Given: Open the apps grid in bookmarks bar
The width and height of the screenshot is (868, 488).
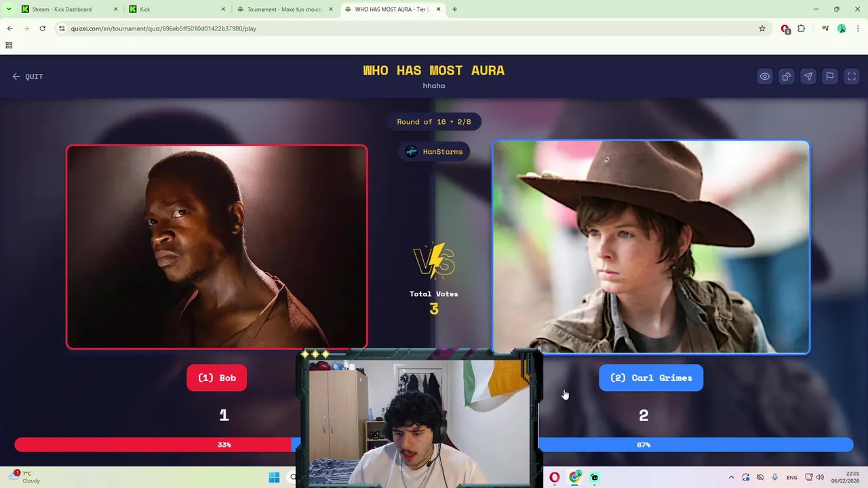Looking at the screenshot, I should (9, 45).
